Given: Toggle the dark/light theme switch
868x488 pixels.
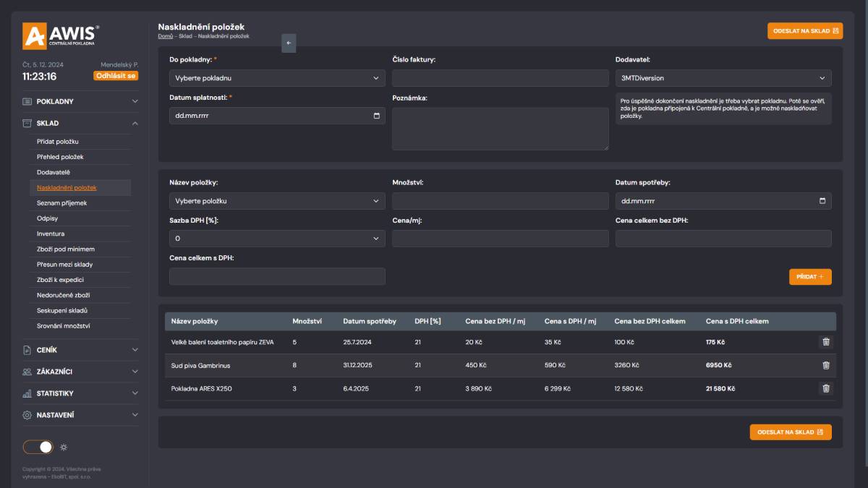Looking at the screenshot, I should pos(38,447).
